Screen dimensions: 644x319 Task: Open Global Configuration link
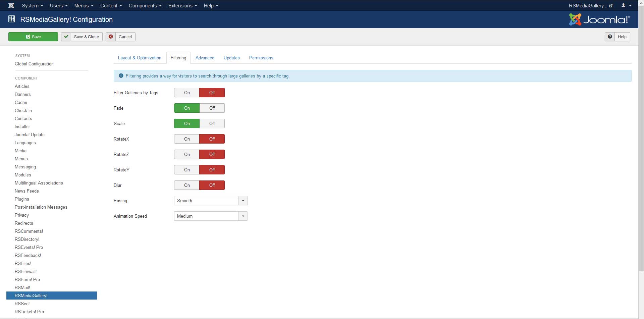(x=34, y=64)
